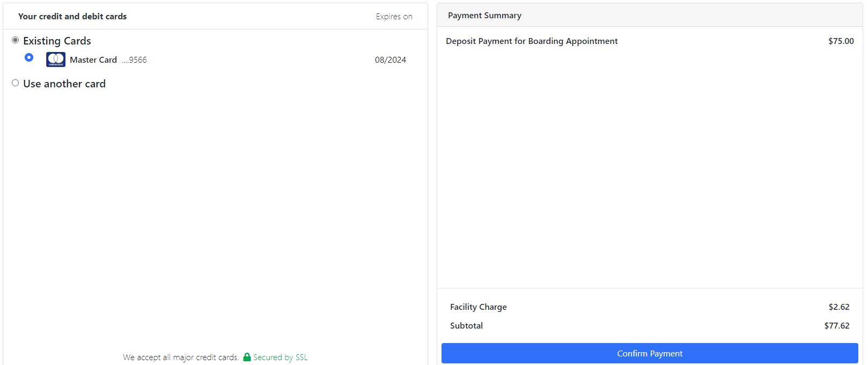Click the Your credit and debit cards heading
The image size is (868, 365).
coord(72,17)
